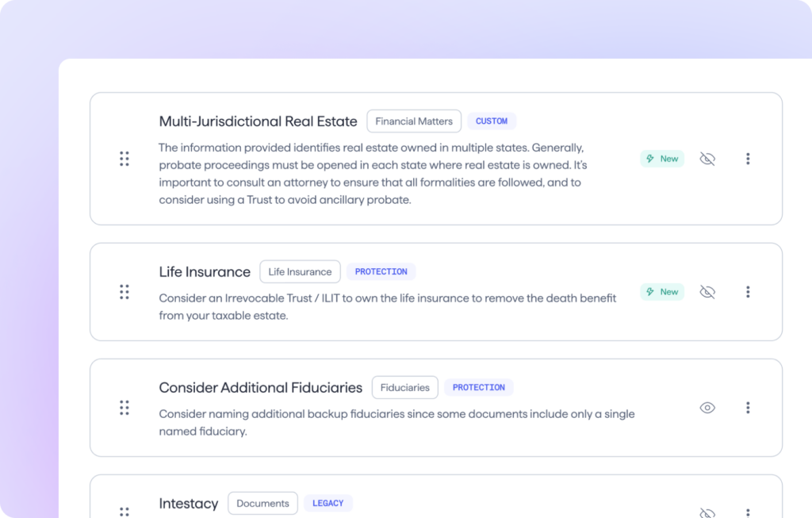This screenshot has height=518, width=812.
Task: Click drag handle on Intestacy card
Action: pos(124,511)
